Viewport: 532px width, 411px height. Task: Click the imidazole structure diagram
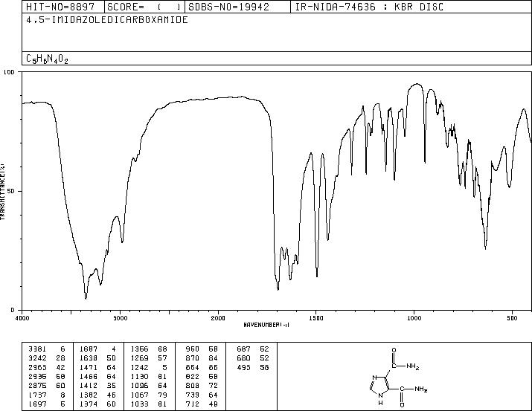397,377
